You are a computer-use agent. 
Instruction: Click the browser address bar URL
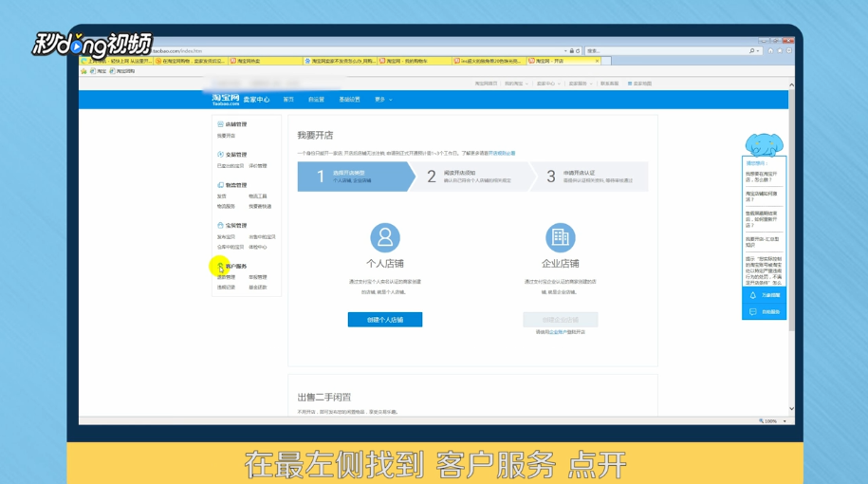pos(177,51)
